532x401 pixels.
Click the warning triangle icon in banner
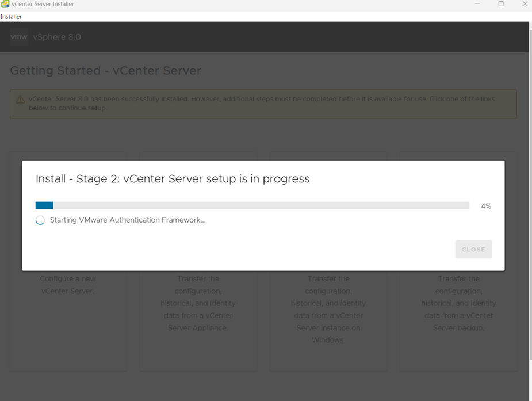(20, 99)
